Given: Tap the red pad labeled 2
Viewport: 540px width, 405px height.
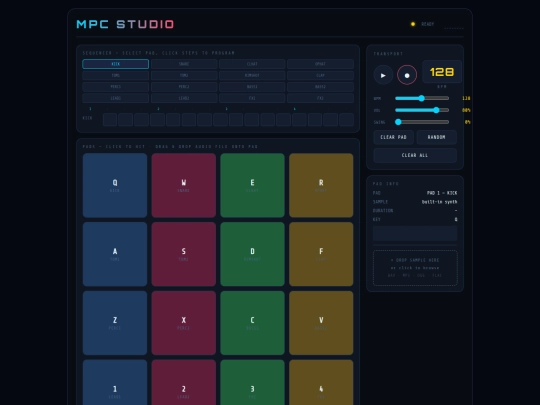Looking at the screenshot, I should [184, 383].
